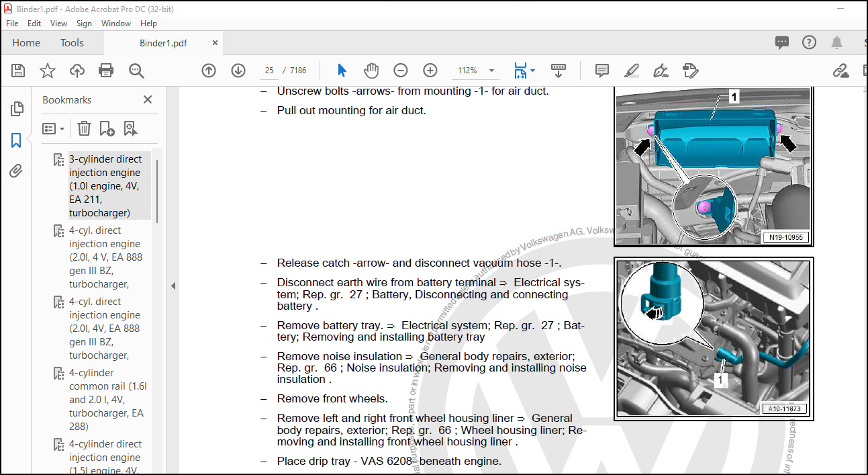Switch to the Tools tab
The width and height of the screenshot is (868, 475).
[72, 42]
